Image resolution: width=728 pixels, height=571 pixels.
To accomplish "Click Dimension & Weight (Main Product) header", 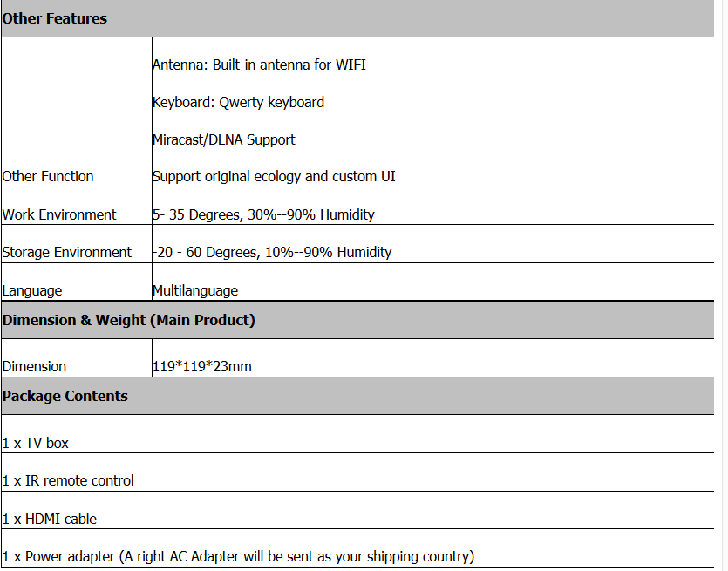I will [129, 320].
